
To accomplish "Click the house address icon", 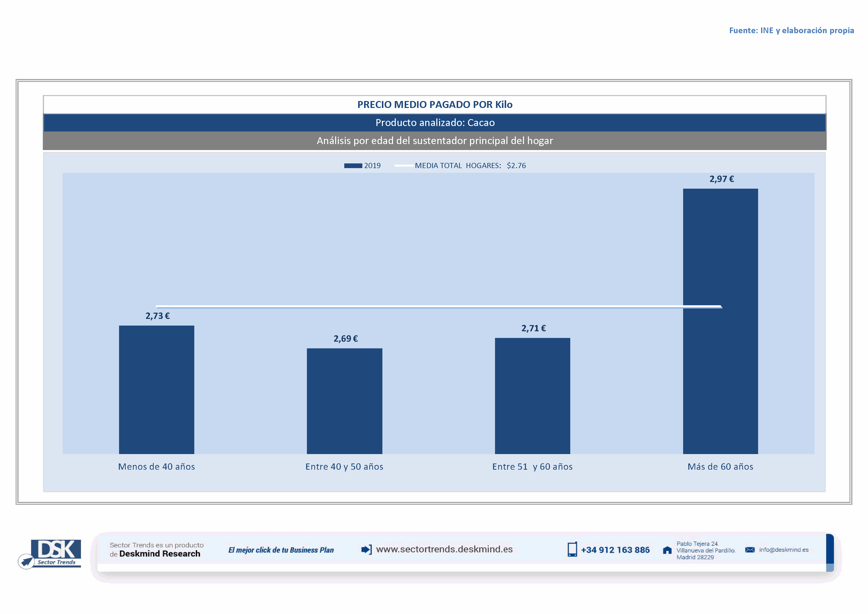I will tap(667, 550).
